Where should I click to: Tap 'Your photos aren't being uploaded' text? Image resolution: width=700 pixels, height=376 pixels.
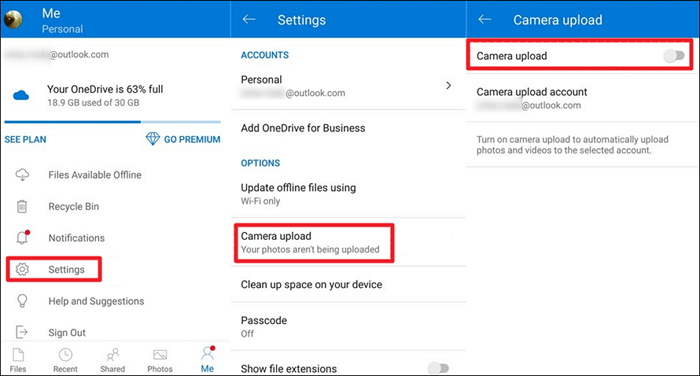(x=310, y=249)
